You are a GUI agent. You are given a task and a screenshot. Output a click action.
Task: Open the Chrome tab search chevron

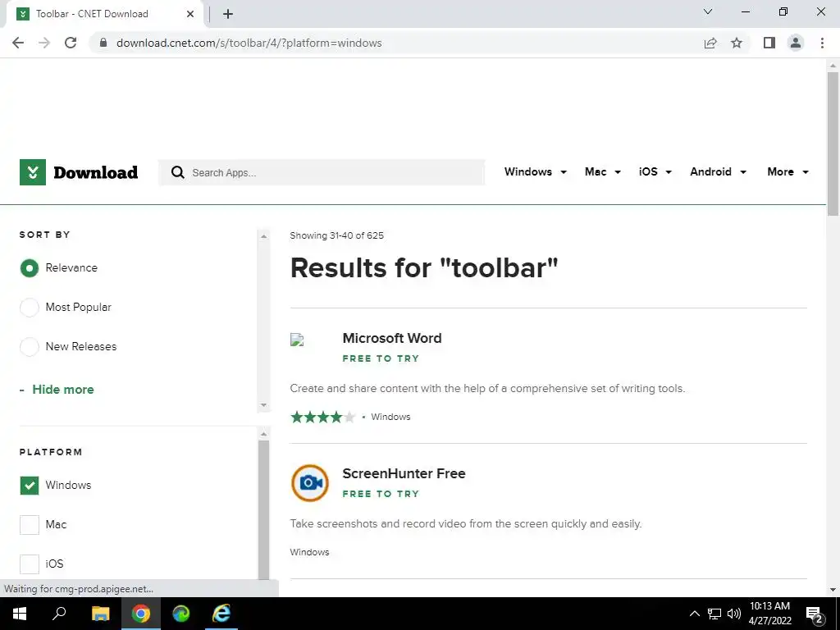tap(708, 11)
